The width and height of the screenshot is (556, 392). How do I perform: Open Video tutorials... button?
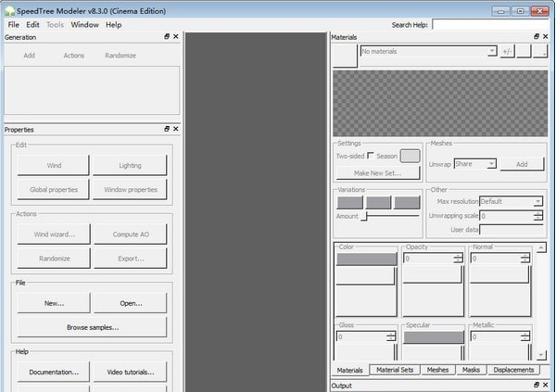(131, 372)
